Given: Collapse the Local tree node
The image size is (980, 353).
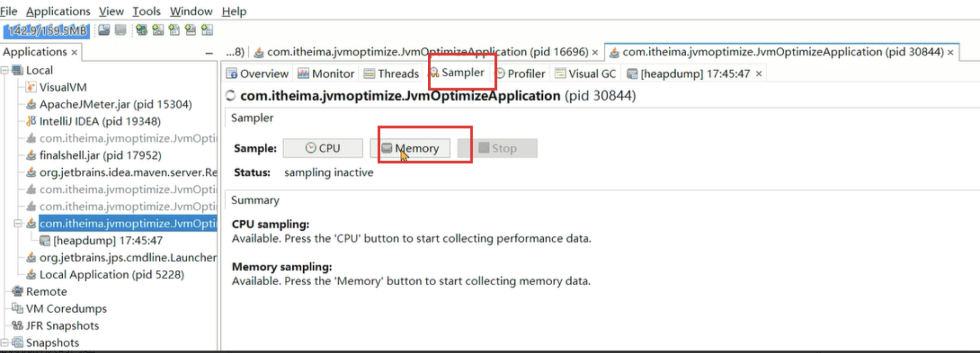Looking at the screenshot, I should (5, 70).
